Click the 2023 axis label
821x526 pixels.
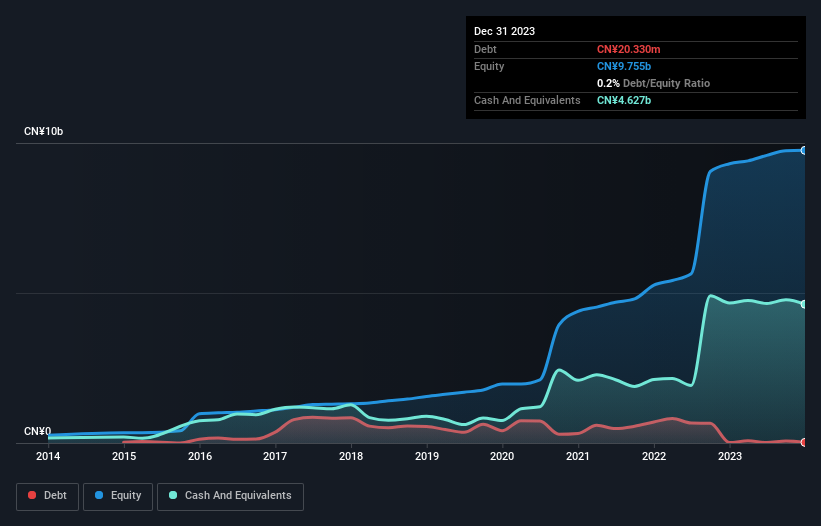[x=730, y=456]
